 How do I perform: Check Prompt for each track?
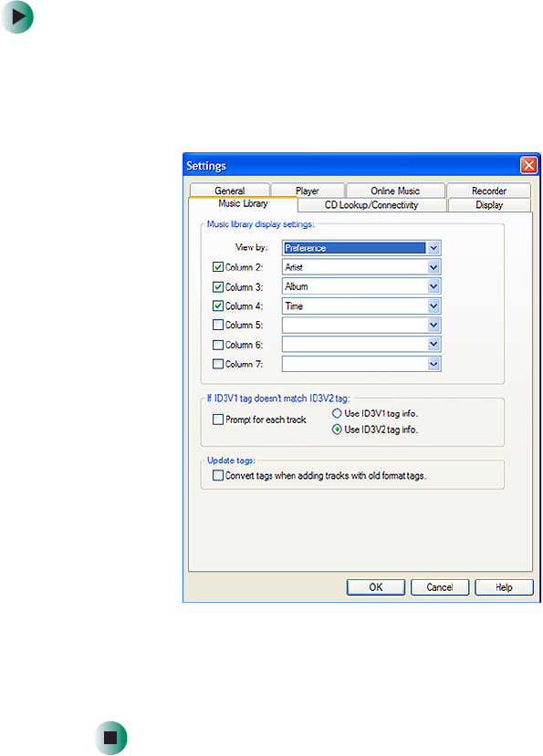218,419
